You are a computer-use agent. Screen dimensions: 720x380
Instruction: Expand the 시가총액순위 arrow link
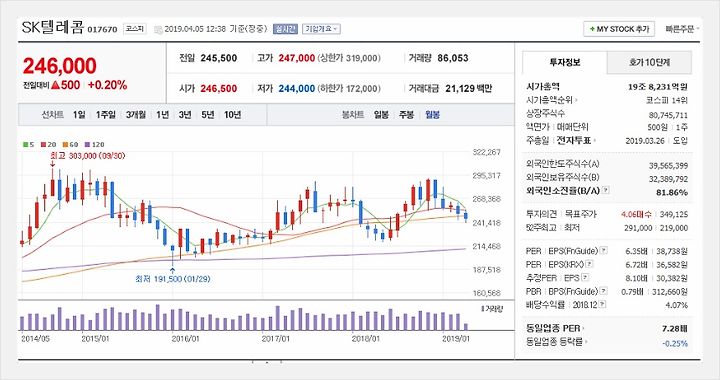pyautogui.click(x=576, y=100)
